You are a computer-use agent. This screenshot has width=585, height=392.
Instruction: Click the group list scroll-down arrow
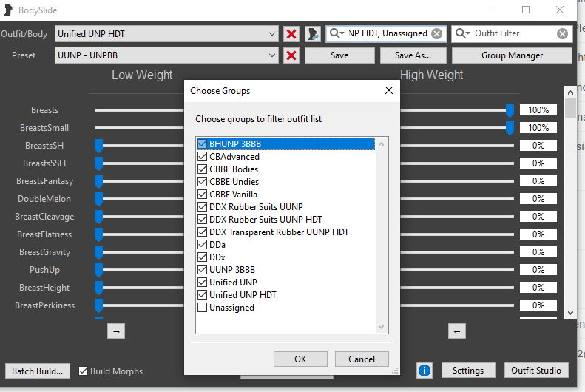pos(381,327)
